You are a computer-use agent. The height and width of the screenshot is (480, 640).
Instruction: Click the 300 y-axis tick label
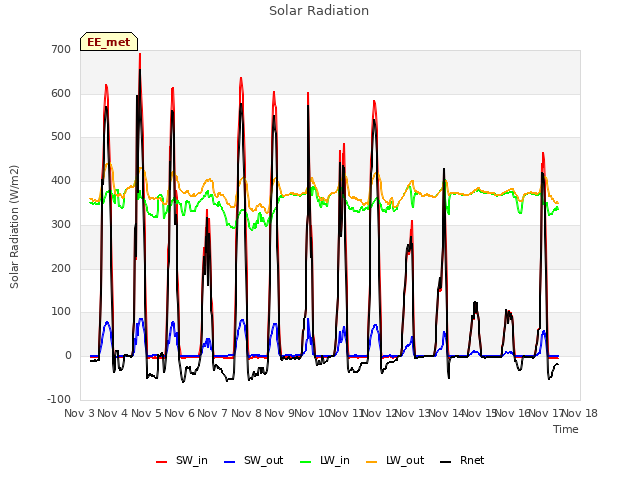pyautogui.click(x=61, y=224)
